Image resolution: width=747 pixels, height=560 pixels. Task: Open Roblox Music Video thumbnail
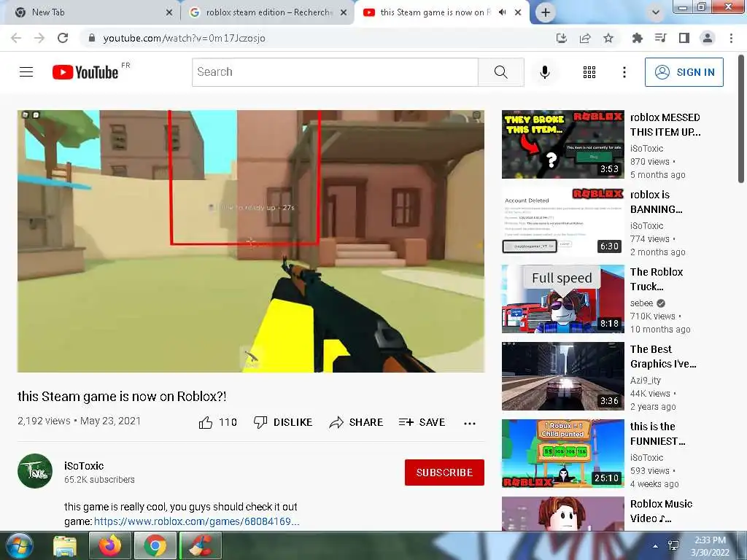(563, 514)
